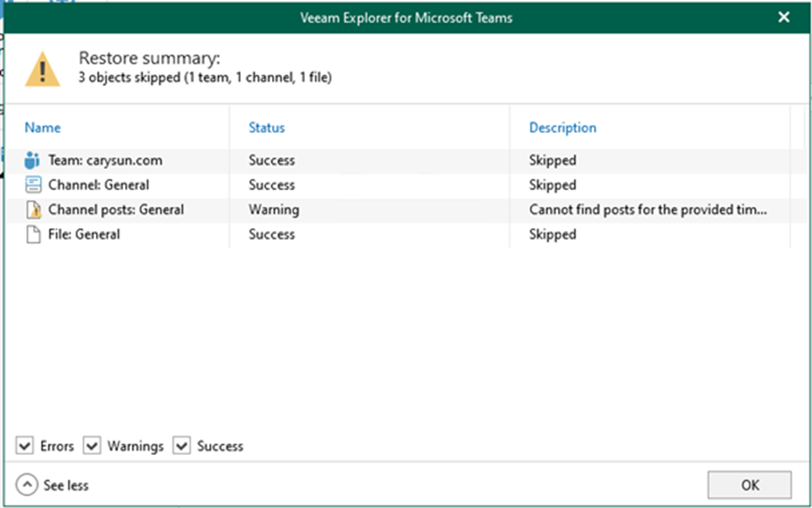Sort by the Description column header
This screenshot has width=812, height=508.
562,127
